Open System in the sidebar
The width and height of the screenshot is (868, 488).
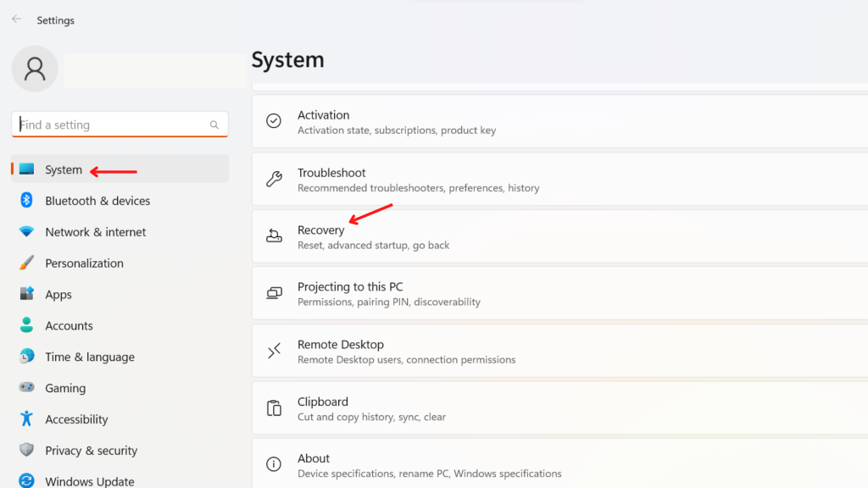[x=120, y=169]
